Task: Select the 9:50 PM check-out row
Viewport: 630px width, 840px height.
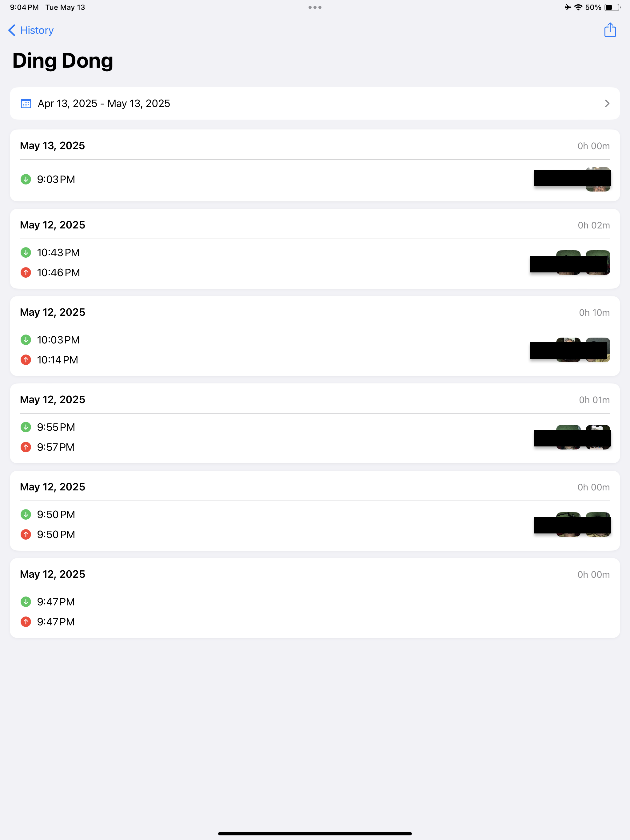Action: click(56, 535)
